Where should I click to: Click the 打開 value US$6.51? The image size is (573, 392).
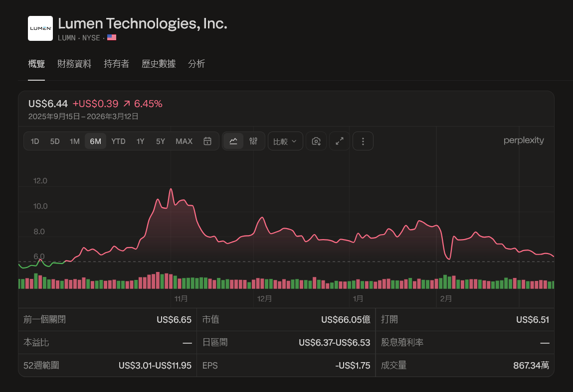point(533,320)
